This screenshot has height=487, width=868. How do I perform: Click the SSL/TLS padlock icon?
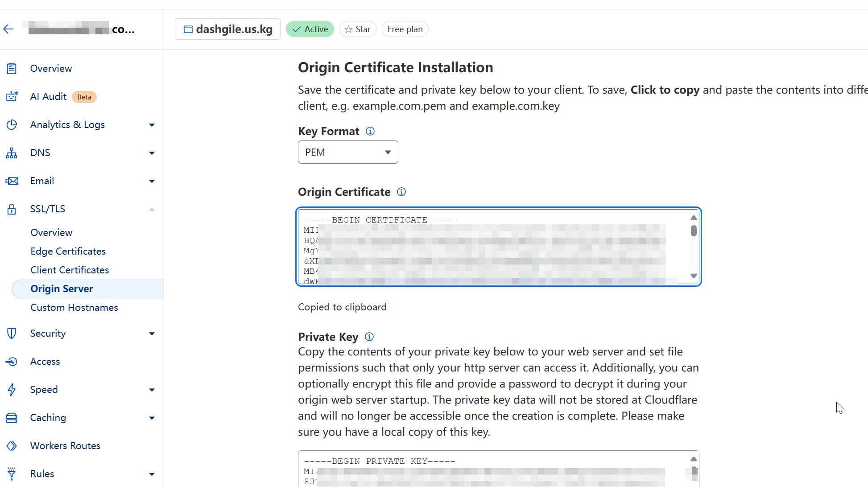pos(12,209)
